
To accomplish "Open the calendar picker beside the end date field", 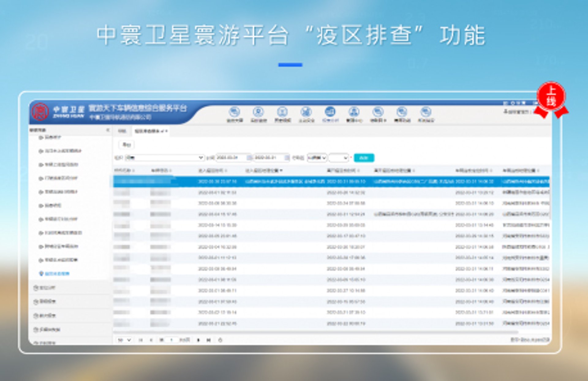I will click(x=287, y=158).
